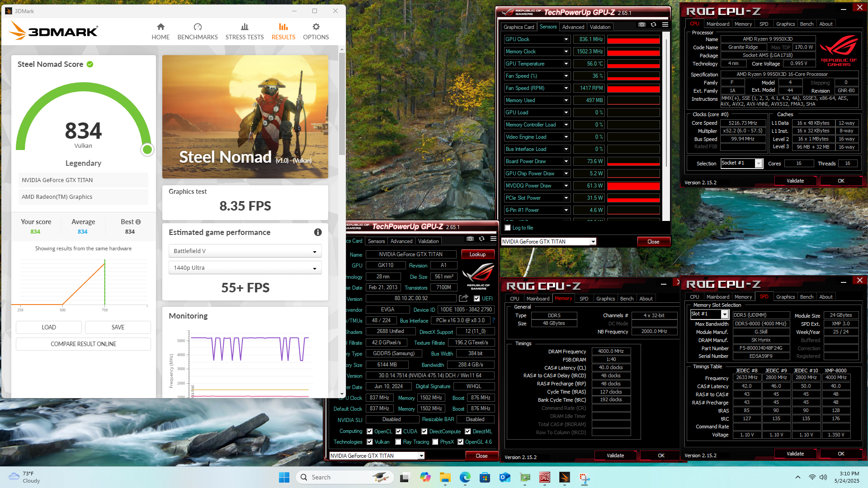Screen dimensions: 868x488
Task: Toggle Log to file checkbox in GPU-Z
Action: [x=508, y=228]
